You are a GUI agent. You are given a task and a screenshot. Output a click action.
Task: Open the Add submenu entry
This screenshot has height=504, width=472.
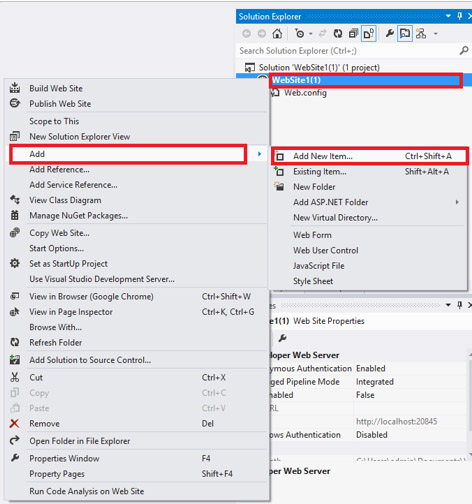138,154
